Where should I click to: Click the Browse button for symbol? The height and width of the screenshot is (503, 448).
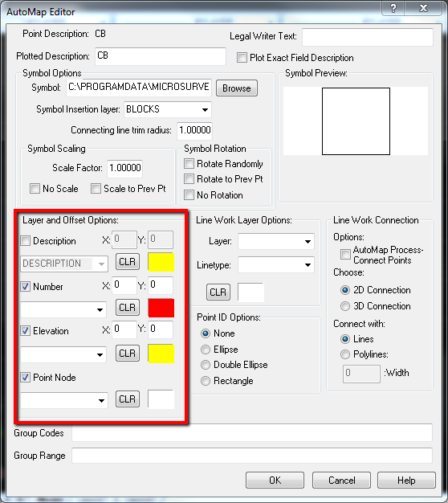tap(237, 88)
